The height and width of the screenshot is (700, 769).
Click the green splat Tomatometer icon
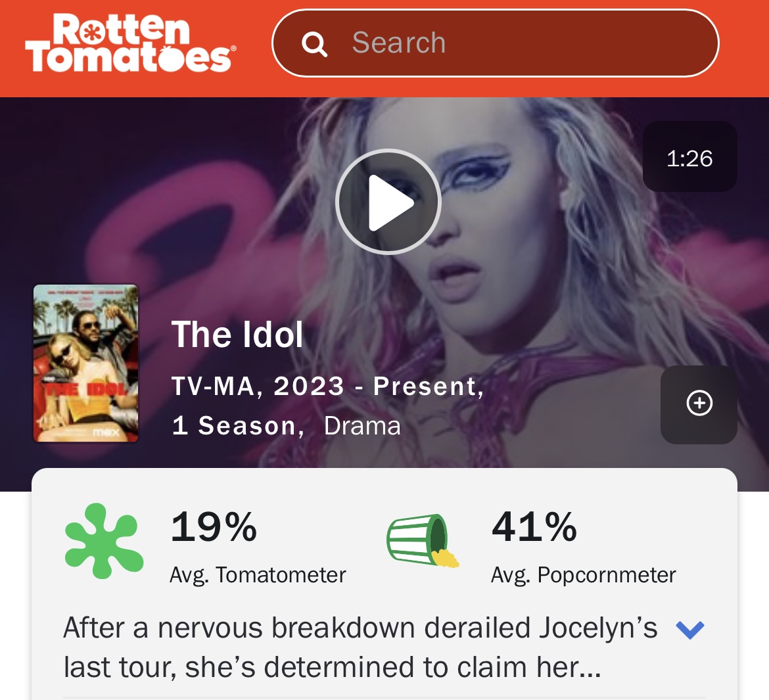pyautogui.click(x=104, y=541)
